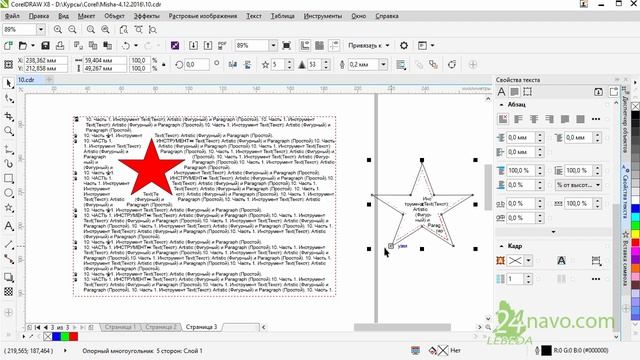
Task: Click red swatch in document palette
Action: click(x=73, y=337)
